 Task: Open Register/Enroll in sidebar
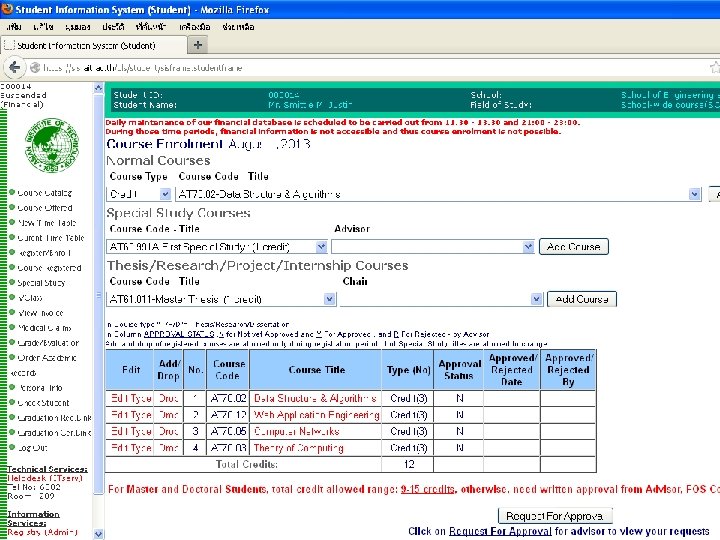(45, 253)
